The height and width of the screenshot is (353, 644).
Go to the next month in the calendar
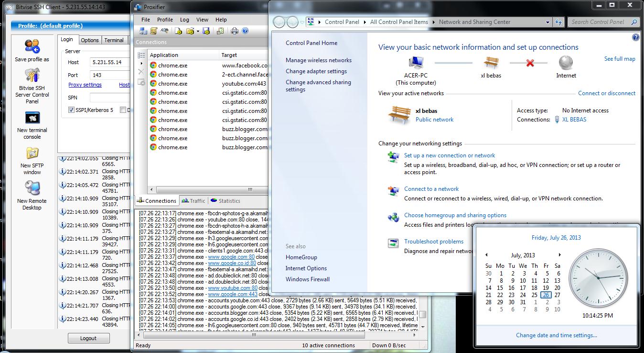[559, 255]
